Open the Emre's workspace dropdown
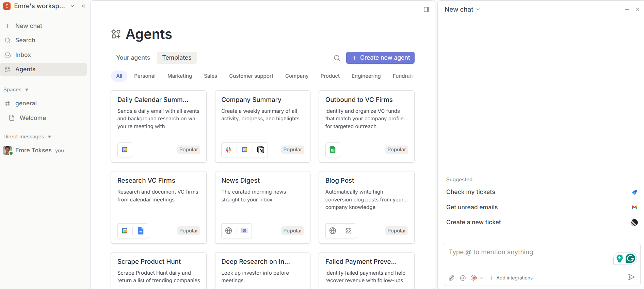The width and height of the screenshot is (644, 289). pos(39,6)
